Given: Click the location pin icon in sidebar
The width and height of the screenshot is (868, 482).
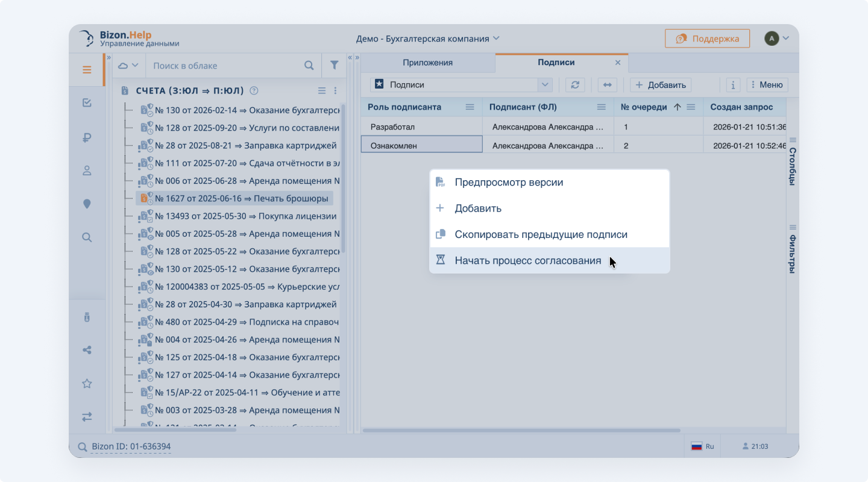Looking at the screenshot, I should click(87, 204).
